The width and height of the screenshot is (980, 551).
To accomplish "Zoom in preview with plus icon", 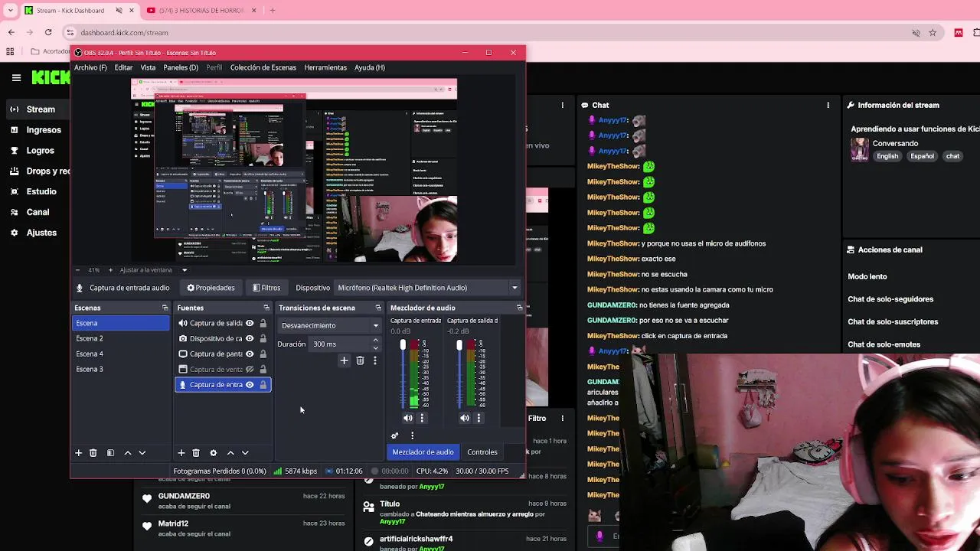I will pyautogui.click(x=110, y=270).
